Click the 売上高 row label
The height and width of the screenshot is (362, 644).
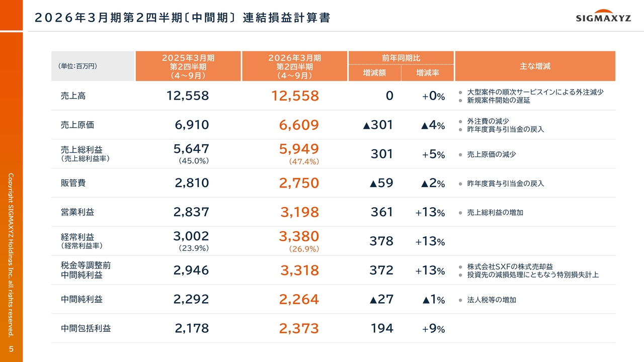[x=73, y=96]
